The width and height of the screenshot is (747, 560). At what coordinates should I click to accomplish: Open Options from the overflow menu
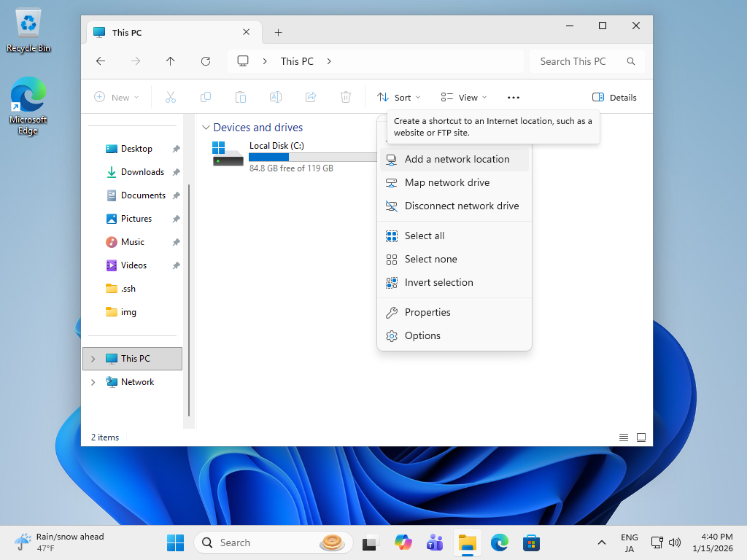(x=422, y=335)
